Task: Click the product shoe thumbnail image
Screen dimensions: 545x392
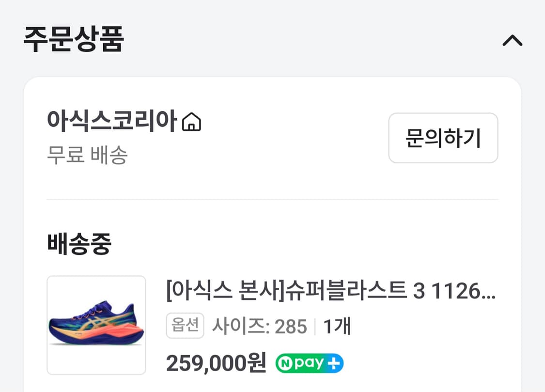Action: [95, 325]
